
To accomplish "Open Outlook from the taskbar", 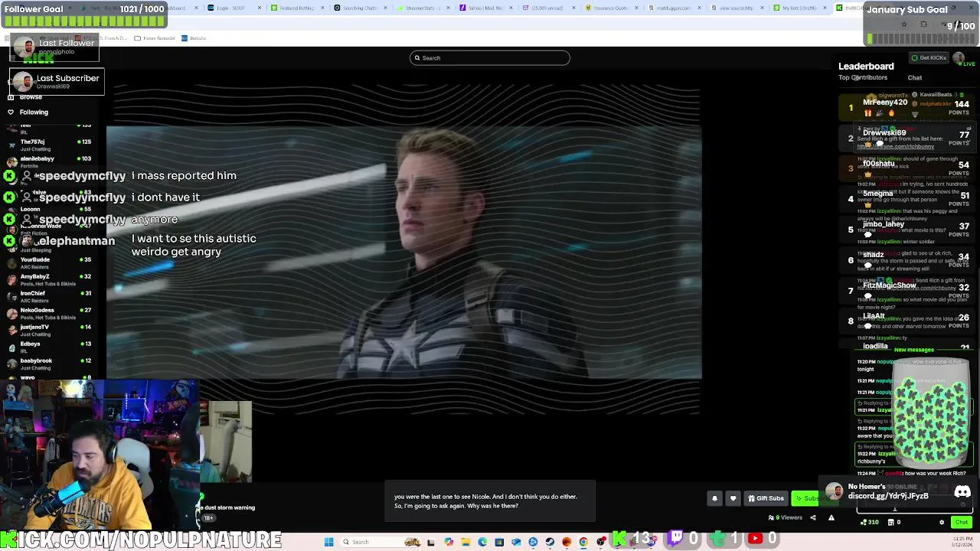I will coord(516,542).
